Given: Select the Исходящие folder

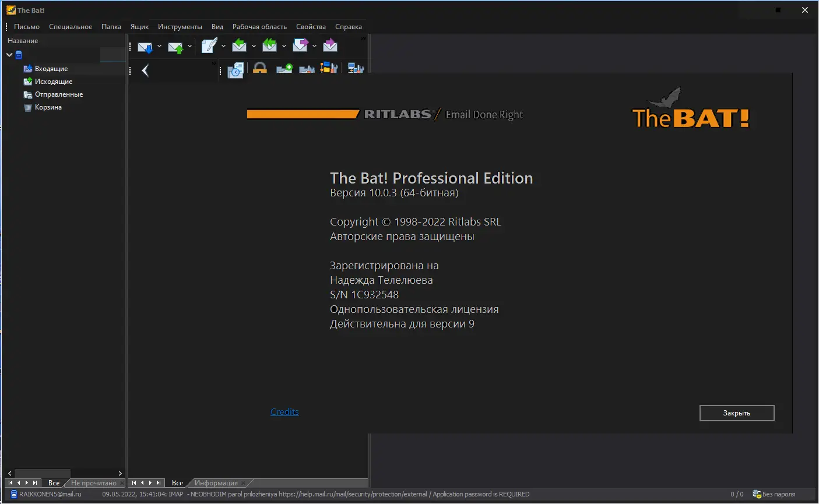Looking at the screenshot, I should (x=54, y=82).
